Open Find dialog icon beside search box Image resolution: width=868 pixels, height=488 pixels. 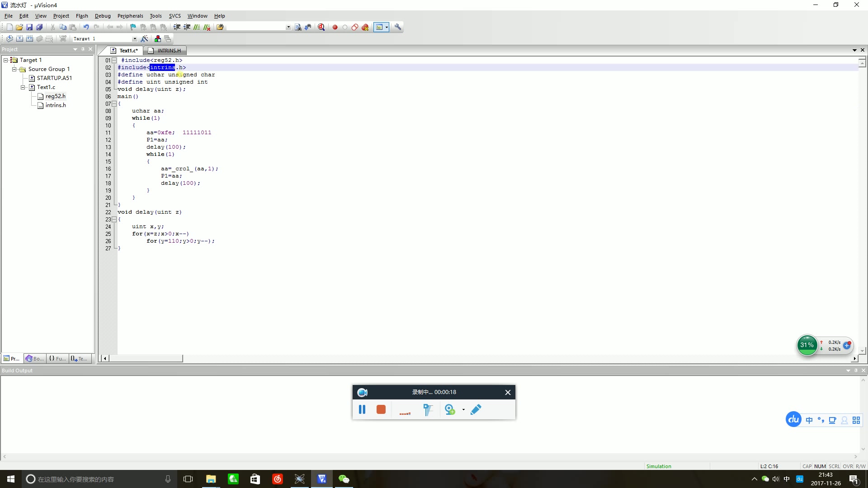298,27
